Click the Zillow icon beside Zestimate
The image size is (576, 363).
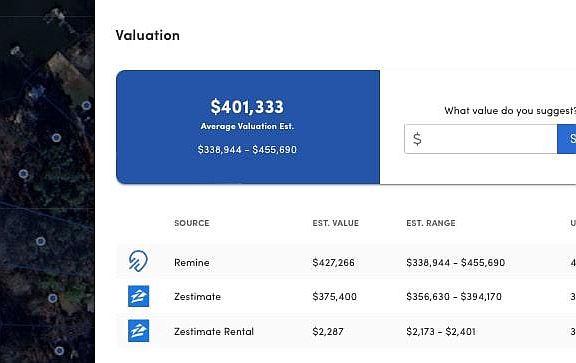[138, 296]
